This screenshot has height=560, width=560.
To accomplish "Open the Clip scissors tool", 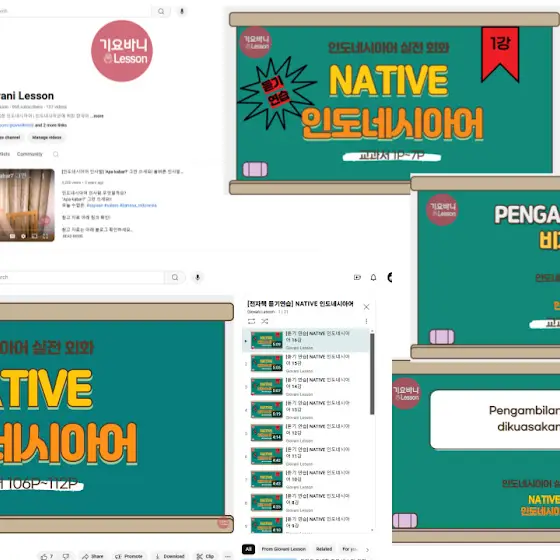I will (x=205, y=556).
